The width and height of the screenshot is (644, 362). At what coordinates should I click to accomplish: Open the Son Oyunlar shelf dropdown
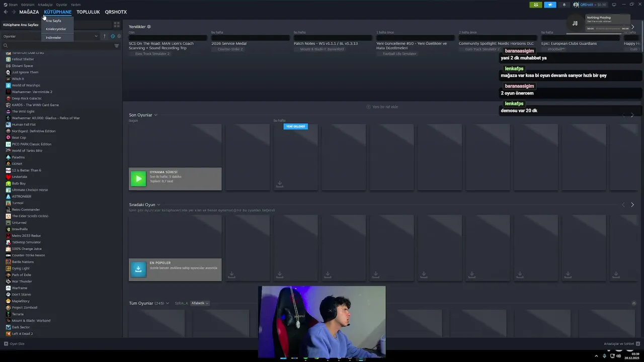pyautogui.click(x=155, y=115)
